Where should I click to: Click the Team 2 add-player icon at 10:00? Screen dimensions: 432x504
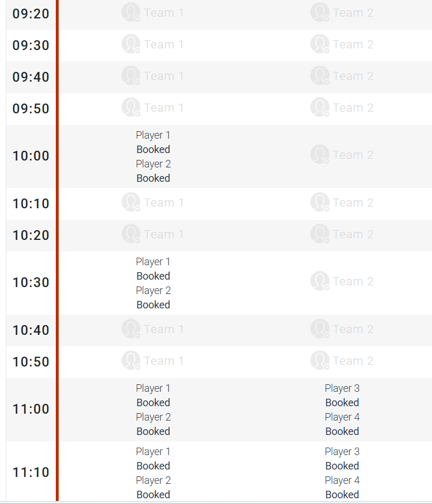coord(320,155)
